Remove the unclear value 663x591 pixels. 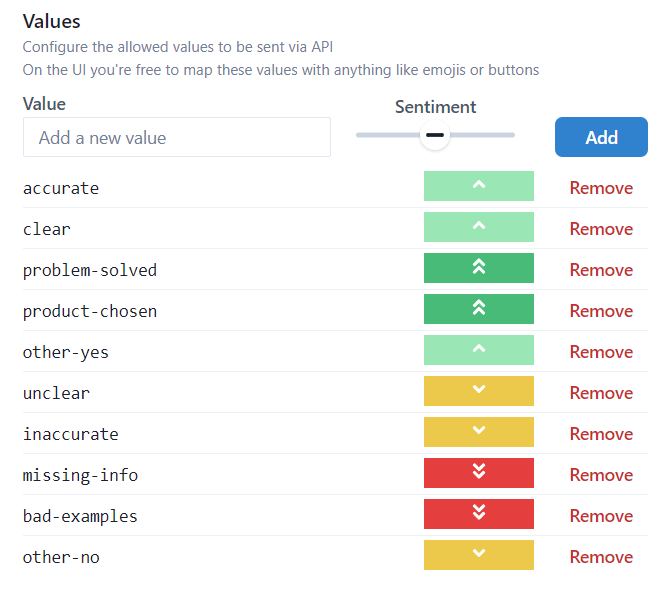tap(601, 393)
